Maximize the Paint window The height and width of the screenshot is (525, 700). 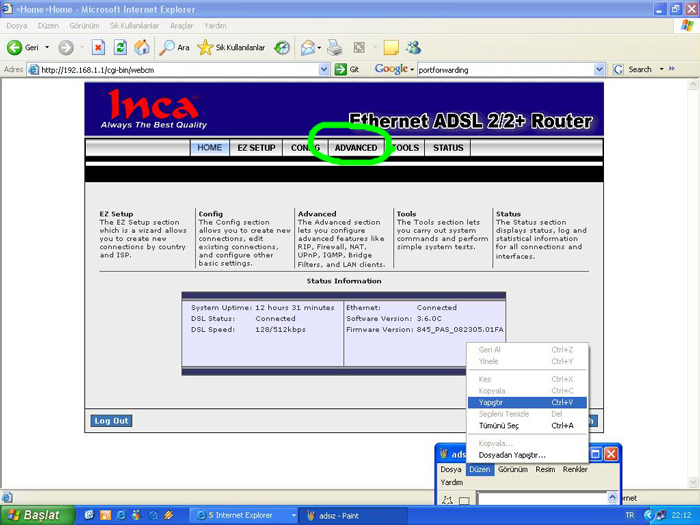click(596, 454)
